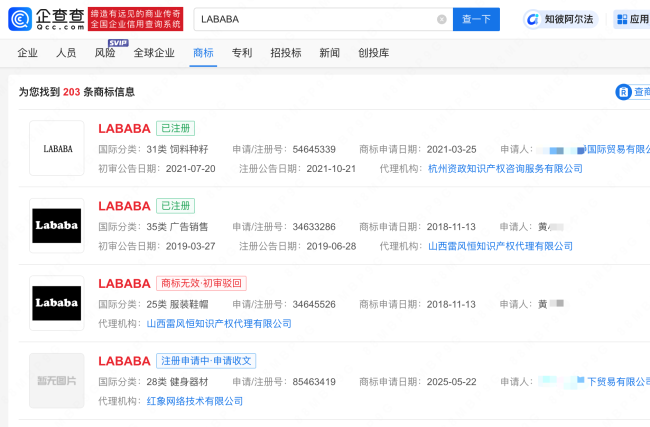650x427 pixels.
Task: Click the 初审公告日期 2019-03-27
Action: 190,246
